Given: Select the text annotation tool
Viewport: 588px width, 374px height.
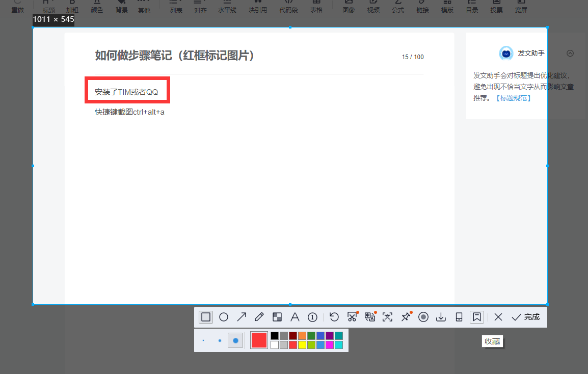Looking at the screenshot, I should coord(295,317).
